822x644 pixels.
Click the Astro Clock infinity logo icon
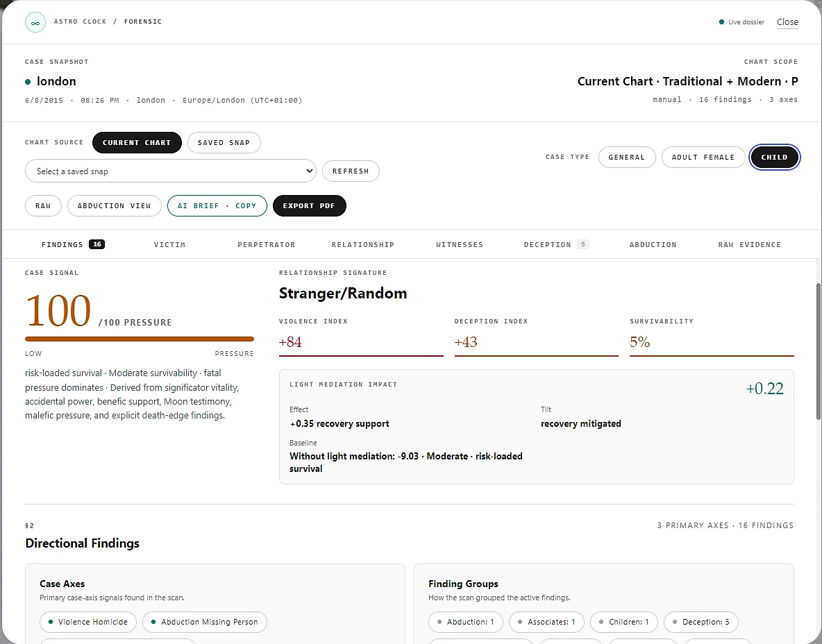point(35,22)
